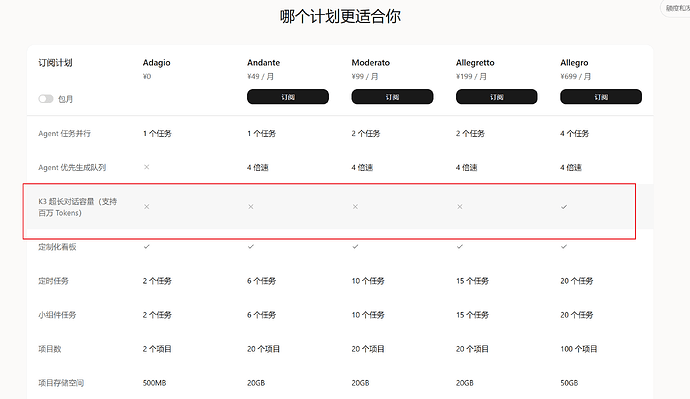Click the 项目数 row label
Viewport: 690px width, 399px height.
point(50,349)
